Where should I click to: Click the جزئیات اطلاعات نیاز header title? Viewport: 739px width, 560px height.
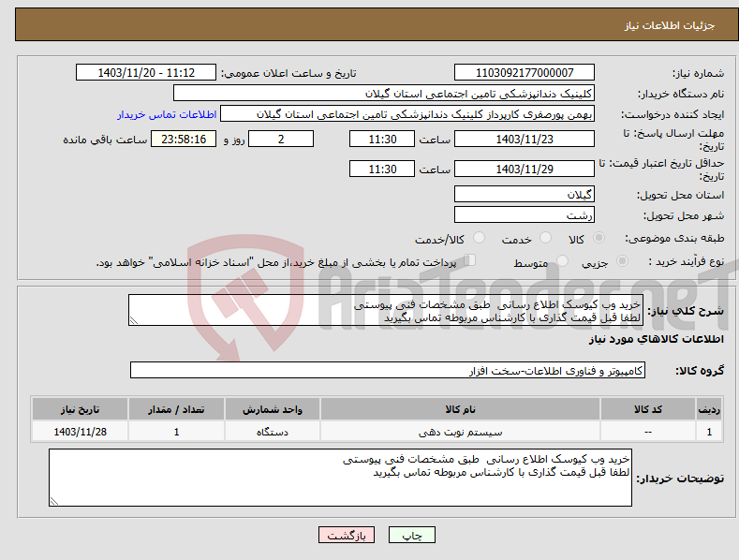[670, 25]
